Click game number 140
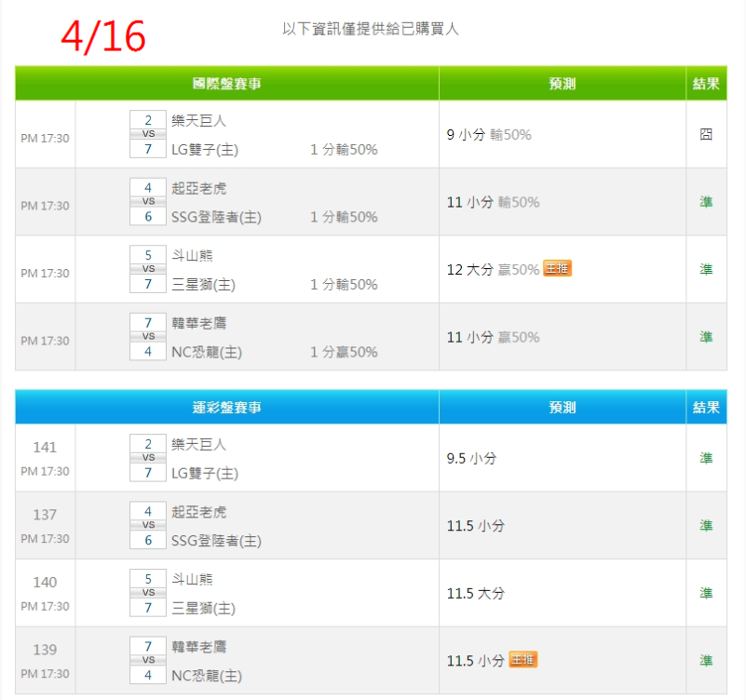 pos(45,582)
